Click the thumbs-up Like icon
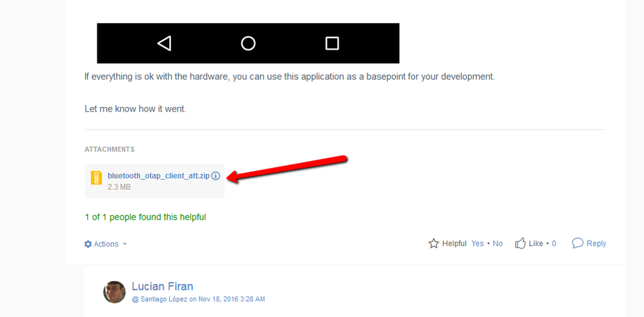The width and height of the screenshot is (644, 317). (x=520, y=243)
